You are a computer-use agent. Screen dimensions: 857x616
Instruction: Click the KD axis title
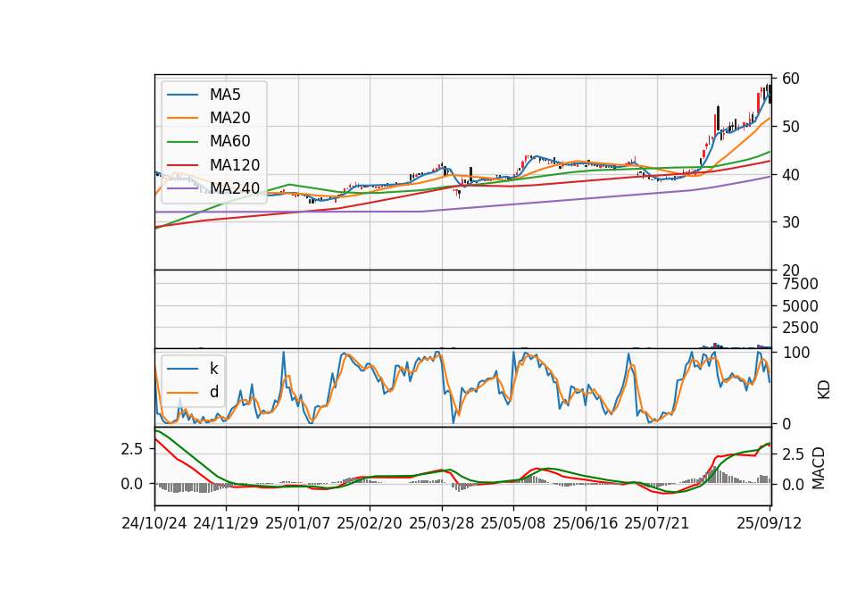pyautogui.click(x=824, y=389)
